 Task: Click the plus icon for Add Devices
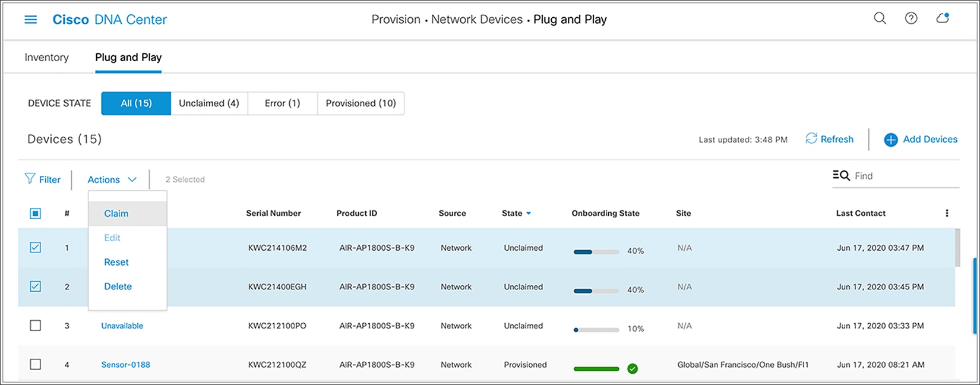pos(891,140)
